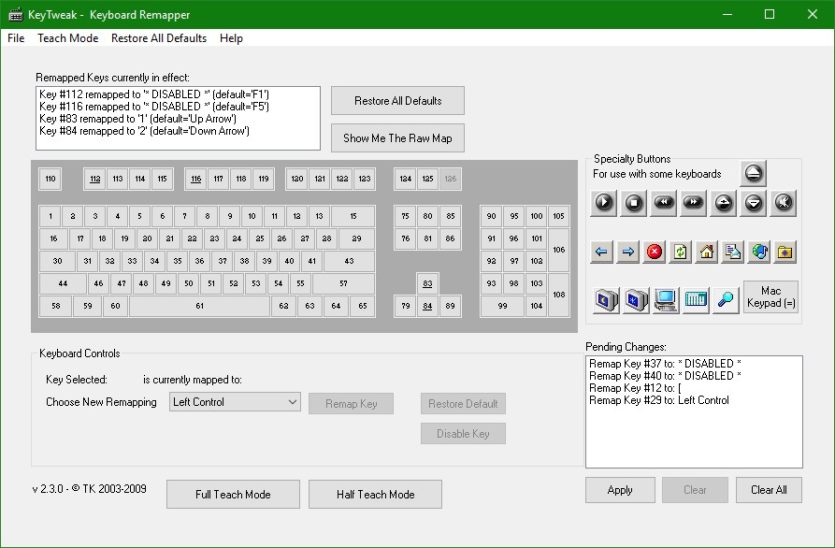Viewport: 835px width, 548px height.
Task: Select the Search magnifier specialty button
Action: point(725,300)
